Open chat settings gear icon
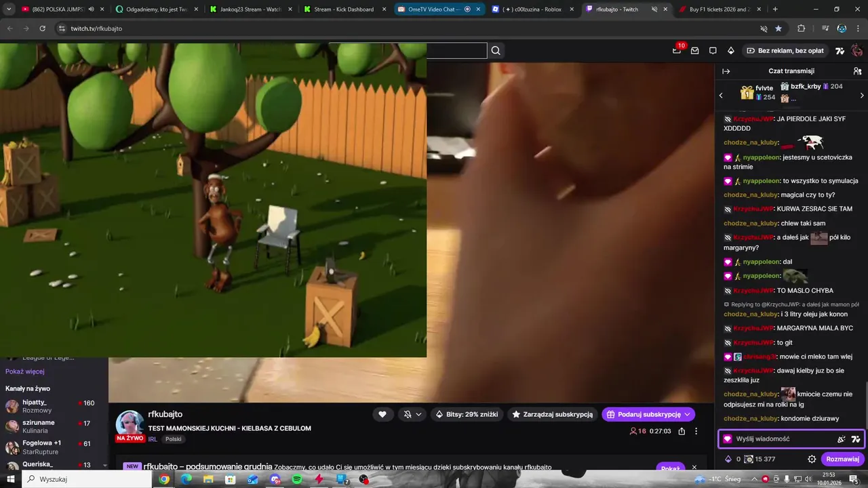The image size is (868, 488). point(812,459)
